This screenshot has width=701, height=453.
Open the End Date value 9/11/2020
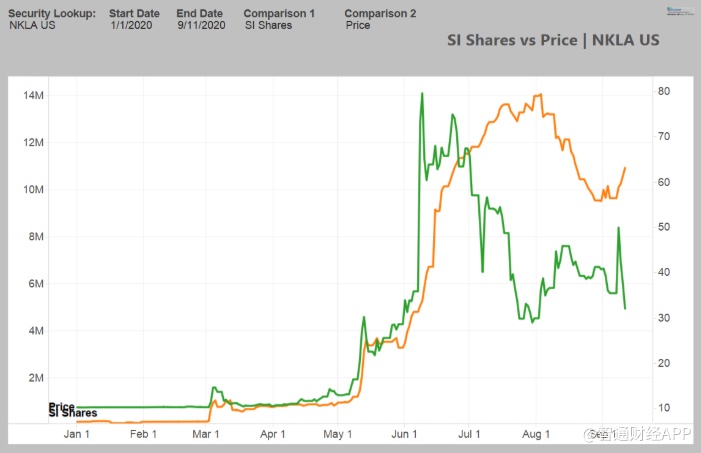(200, 25)
